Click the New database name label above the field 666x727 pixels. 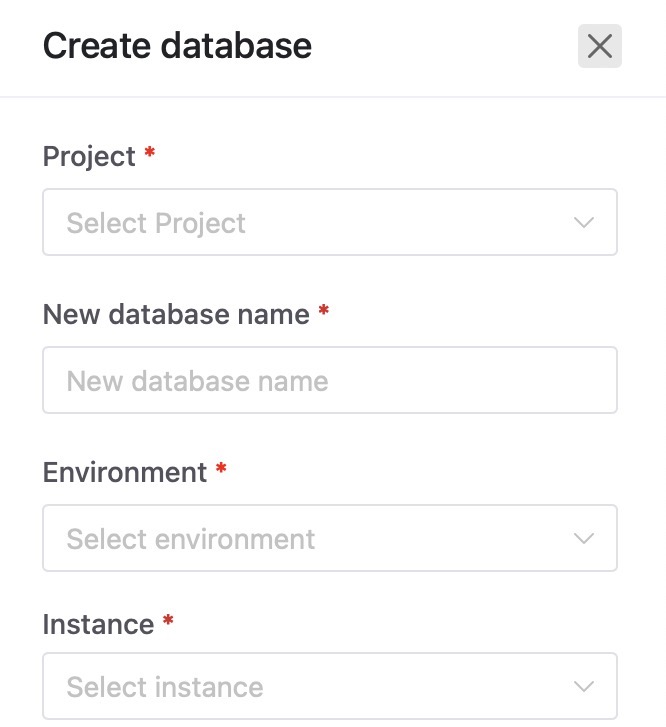tap(176, 314)
